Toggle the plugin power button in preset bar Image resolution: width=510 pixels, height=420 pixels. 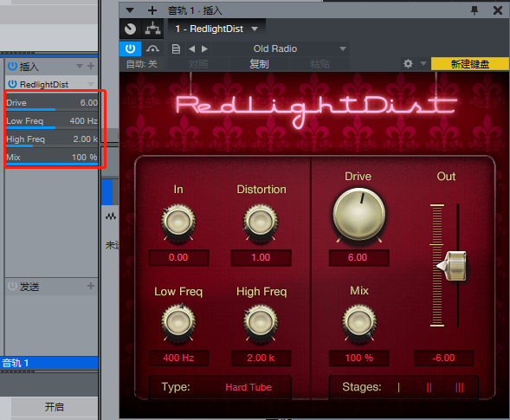point(130,48)
